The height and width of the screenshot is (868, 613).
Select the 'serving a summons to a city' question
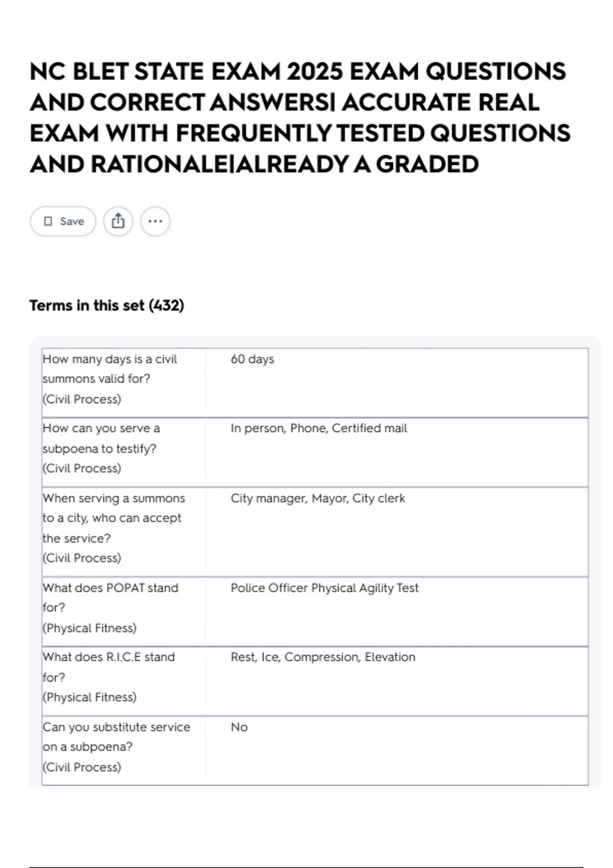click(x=113, y=518)
